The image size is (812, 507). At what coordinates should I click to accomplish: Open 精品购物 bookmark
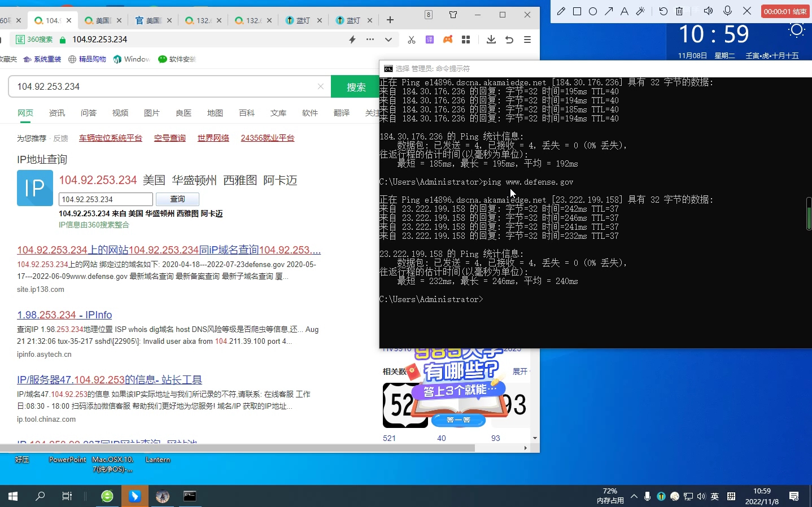click(88, 59)
